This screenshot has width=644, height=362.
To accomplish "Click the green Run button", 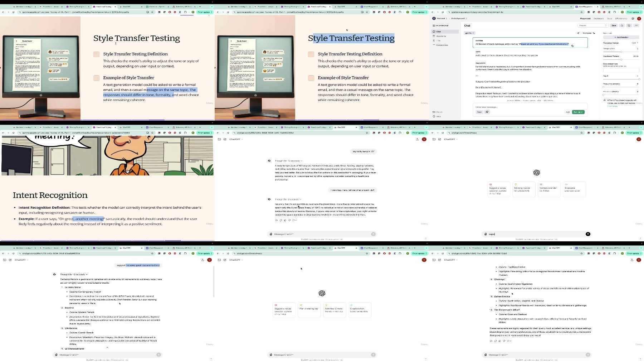I will pos(578,112).
